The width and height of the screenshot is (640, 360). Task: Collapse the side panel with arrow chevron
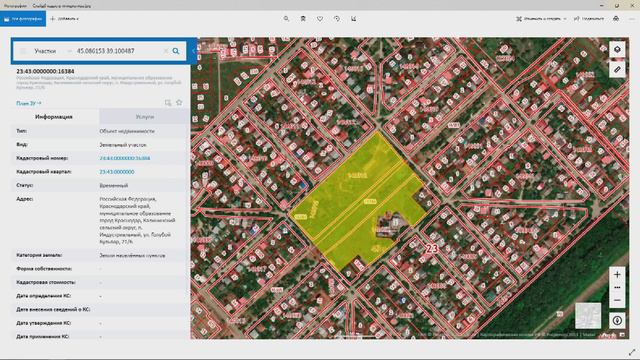tap(194, 51)
